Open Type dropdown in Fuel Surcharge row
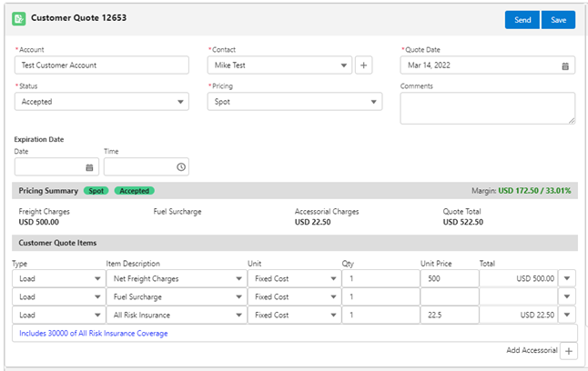The height and width of the screenshot is (371, 588). [x=59, y=296]
